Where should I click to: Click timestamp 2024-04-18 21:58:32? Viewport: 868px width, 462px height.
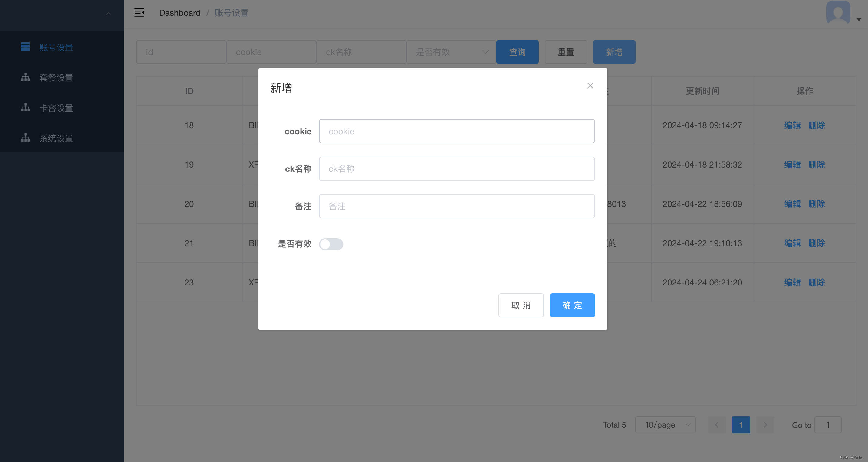(x=702, y=165)
